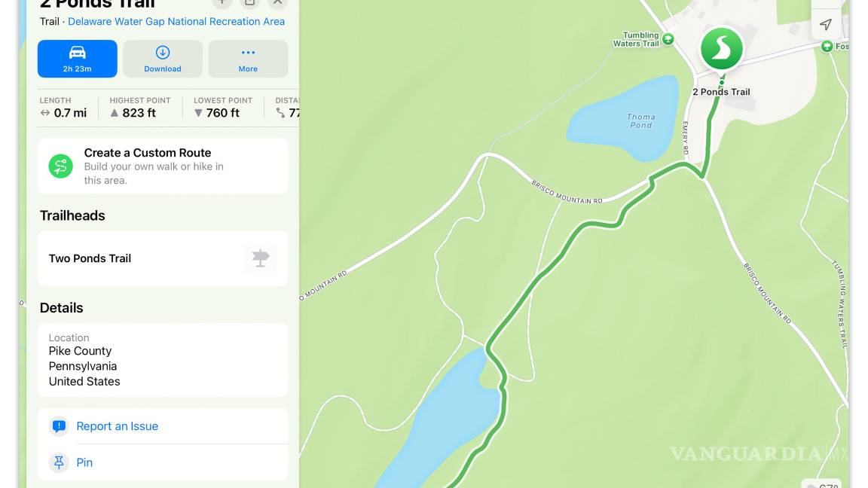Image resolution: width=868 pixels, height=488 pixels.
Task: Click the Create a Custom Route card
Action: [x=163, y=166]
